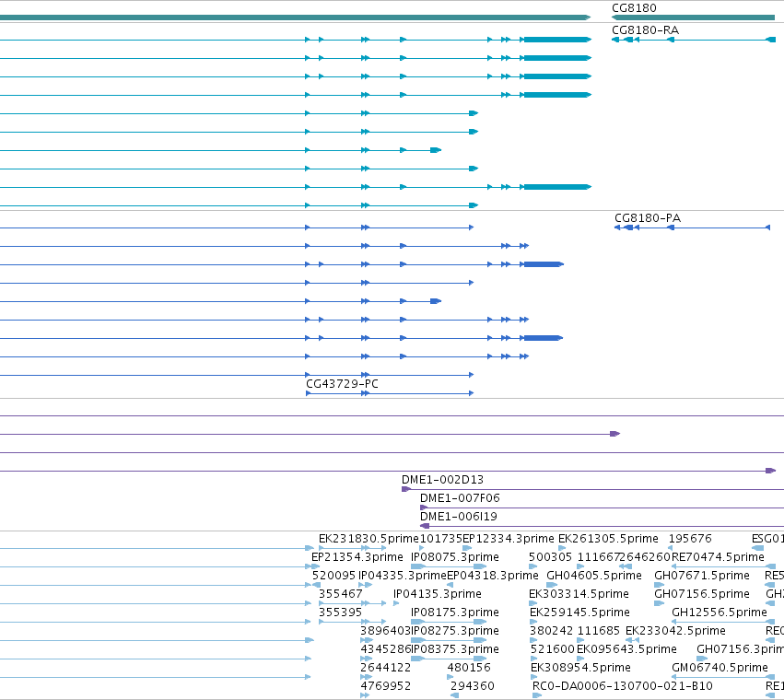Click the 4769952 feature label
The image size is (784, 700).
click(x=385, y=687)
